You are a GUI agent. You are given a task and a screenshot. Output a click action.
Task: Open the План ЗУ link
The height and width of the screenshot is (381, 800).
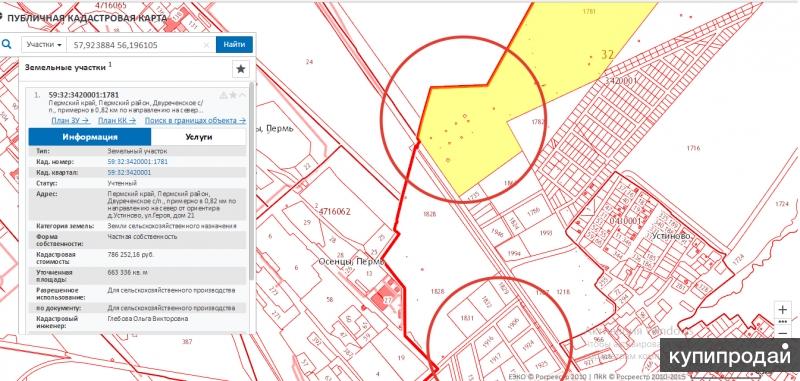(70, 120)
